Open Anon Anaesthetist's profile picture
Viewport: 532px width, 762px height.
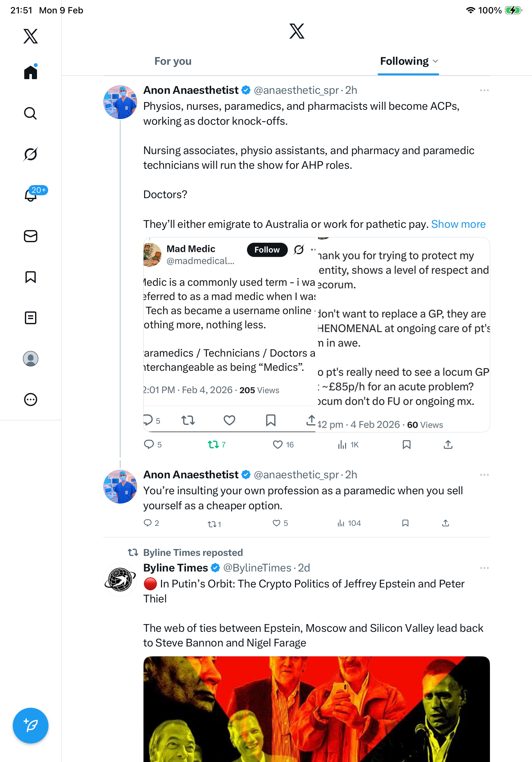pyautogui.click(x=120, y=102)
